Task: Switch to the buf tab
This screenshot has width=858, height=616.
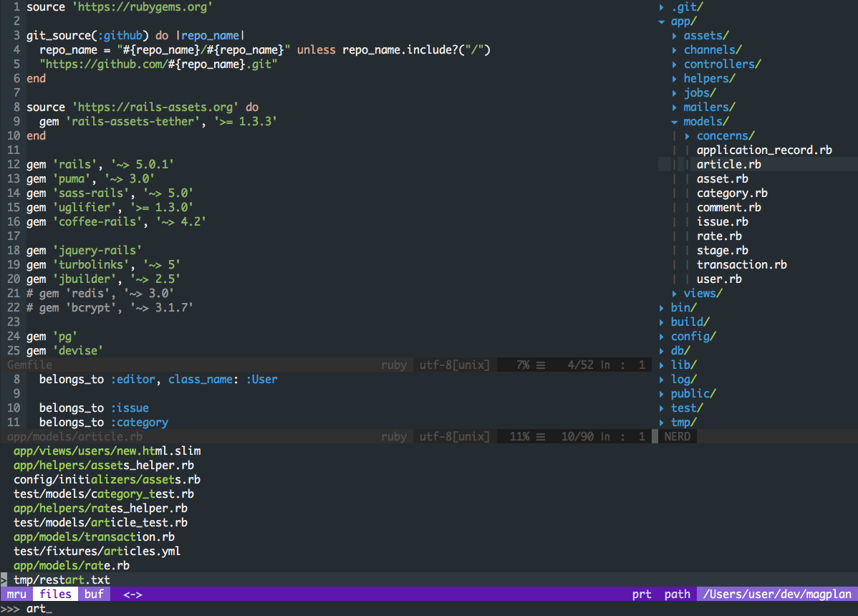Action: (x=94, y=594)
